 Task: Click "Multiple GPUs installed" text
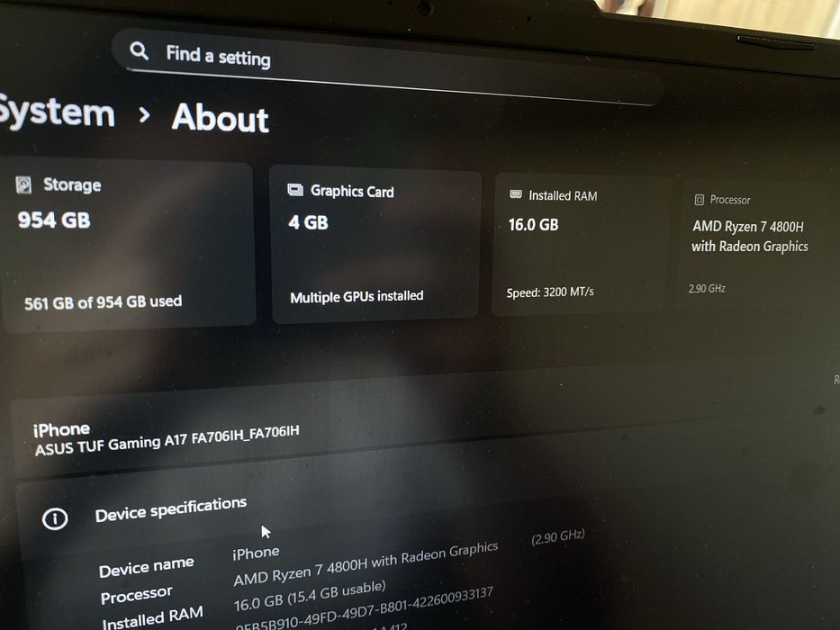pos(357,296)
